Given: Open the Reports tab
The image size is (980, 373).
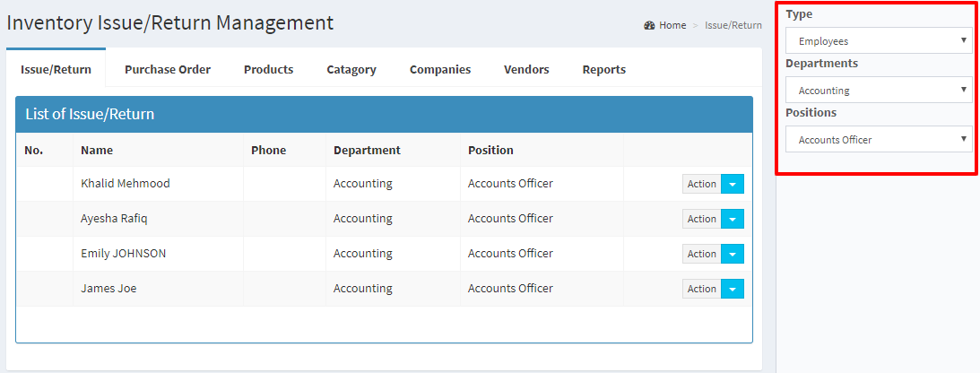Looking at the screenshot, I should 603,69.
